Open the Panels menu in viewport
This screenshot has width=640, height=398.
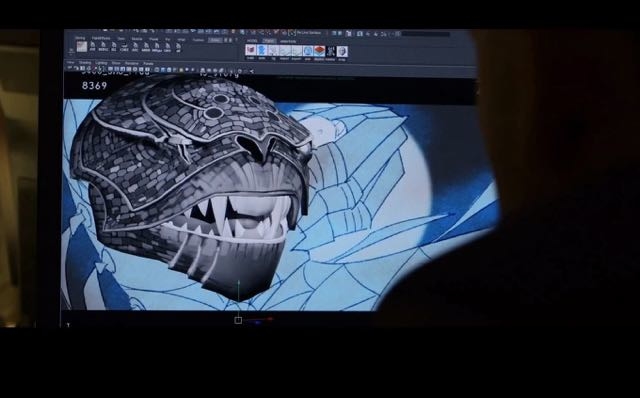click(x=149, y=64)
